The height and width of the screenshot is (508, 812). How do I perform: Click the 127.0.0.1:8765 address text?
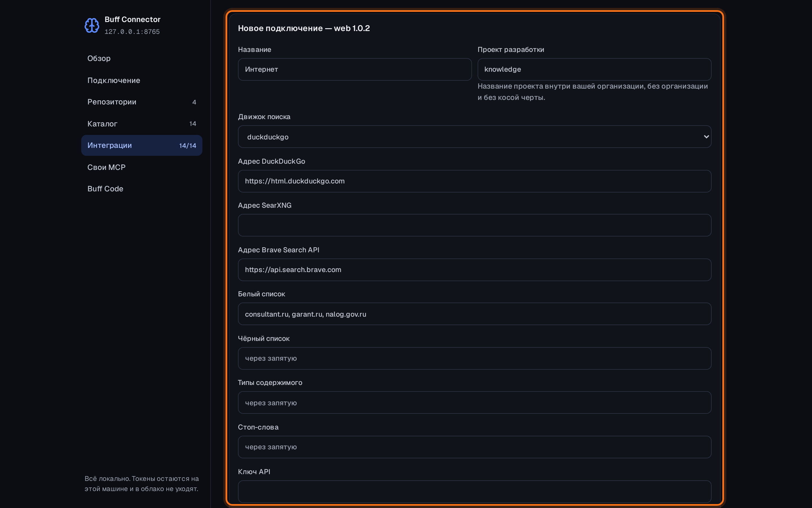pos(132,32)
